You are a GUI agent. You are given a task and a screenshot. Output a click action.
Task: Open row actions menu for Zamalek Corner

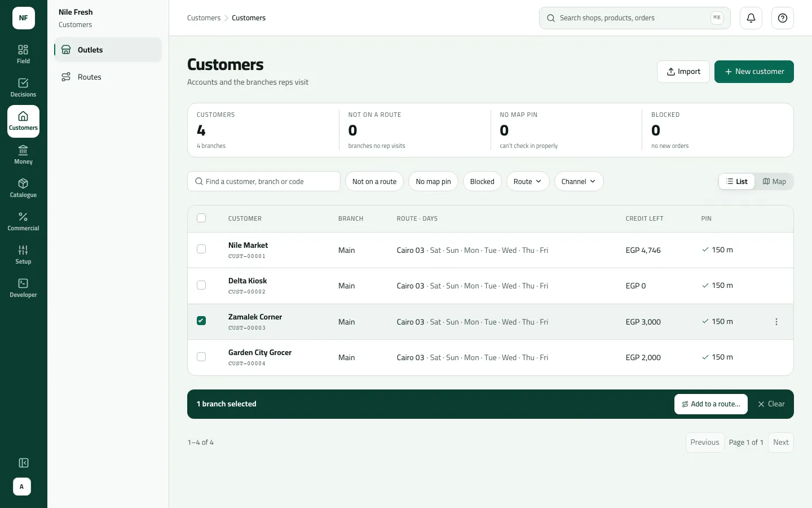(x=776, y=322)
